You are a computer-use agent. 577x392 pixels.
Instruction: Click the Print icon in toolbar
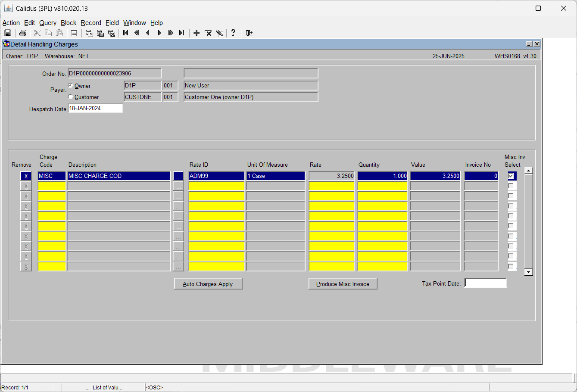coord(23,33)
